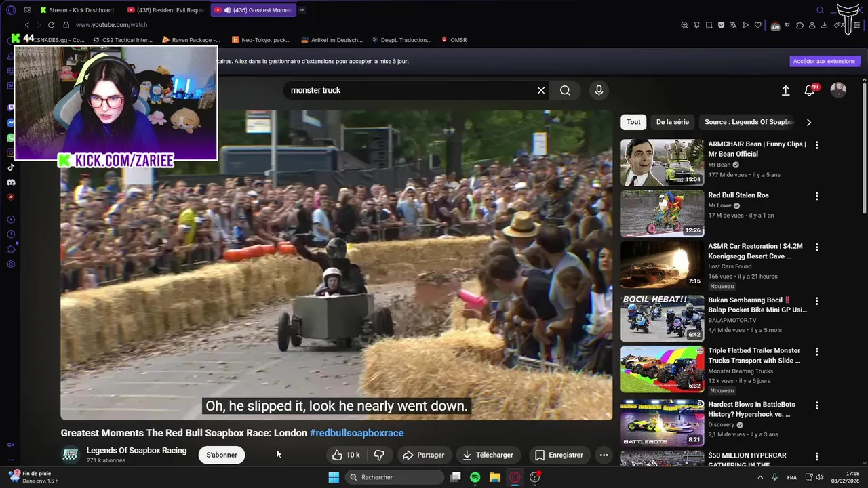868x488 pixels.
Task: Open browser downloads arrow icon
Action: [x=824, y=25]
